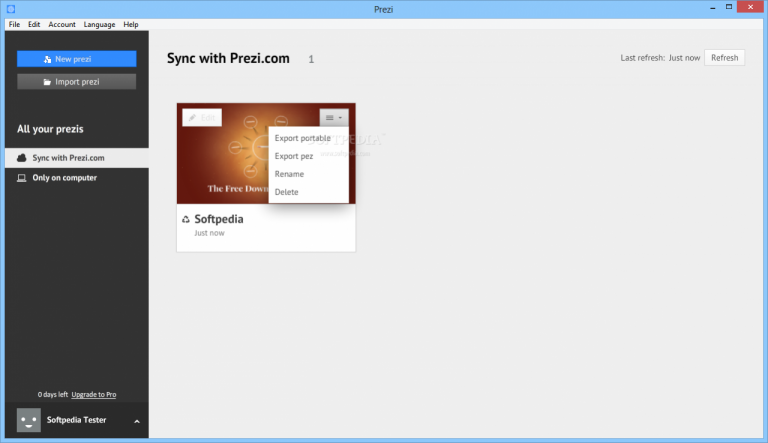768x443 pixels.
Task: Open the Account menu
Action: [62, 24]
